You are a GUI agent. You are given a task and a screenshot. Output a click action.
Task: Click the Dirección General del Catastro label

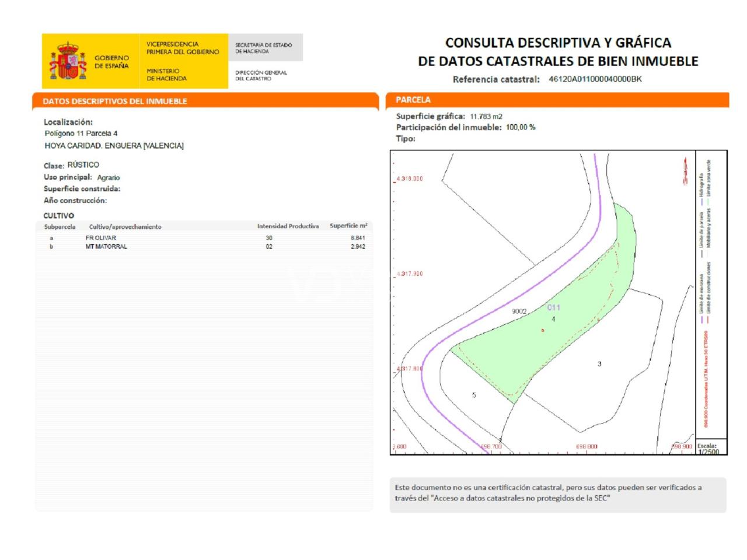pos(261,75)
